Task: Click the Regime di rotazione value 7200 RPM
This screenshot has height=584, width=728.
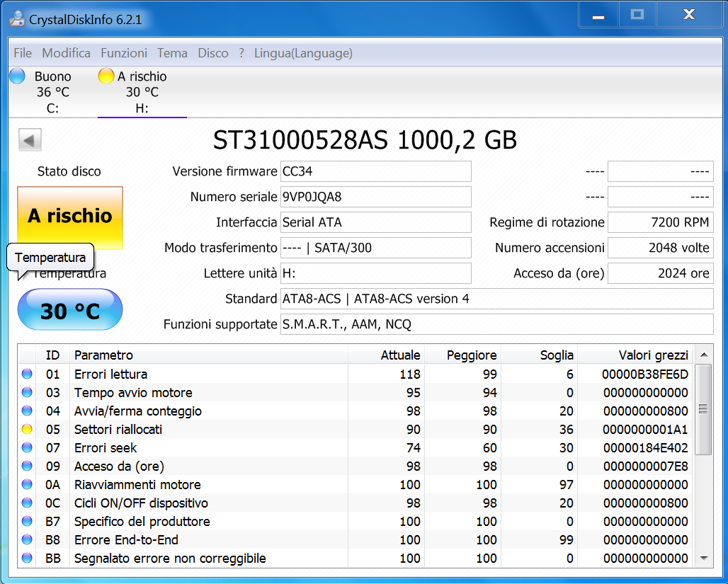Action: [661, 222]
